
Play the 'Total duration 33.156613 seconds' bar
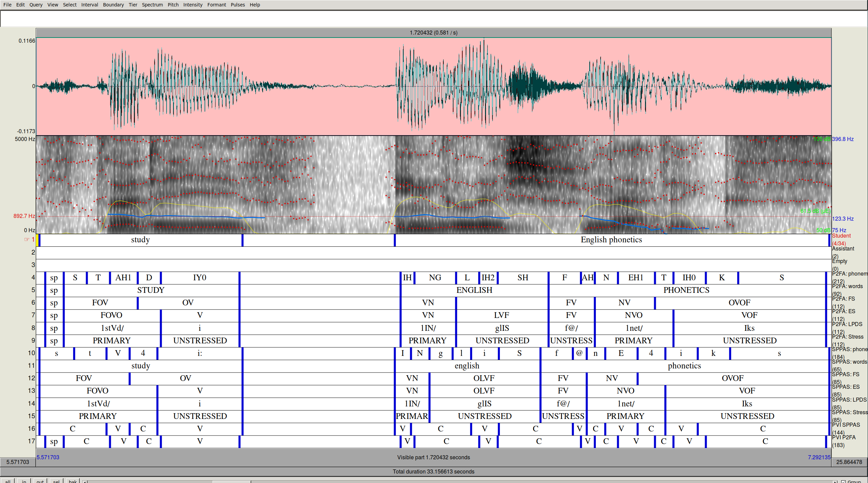pos(433,471)
